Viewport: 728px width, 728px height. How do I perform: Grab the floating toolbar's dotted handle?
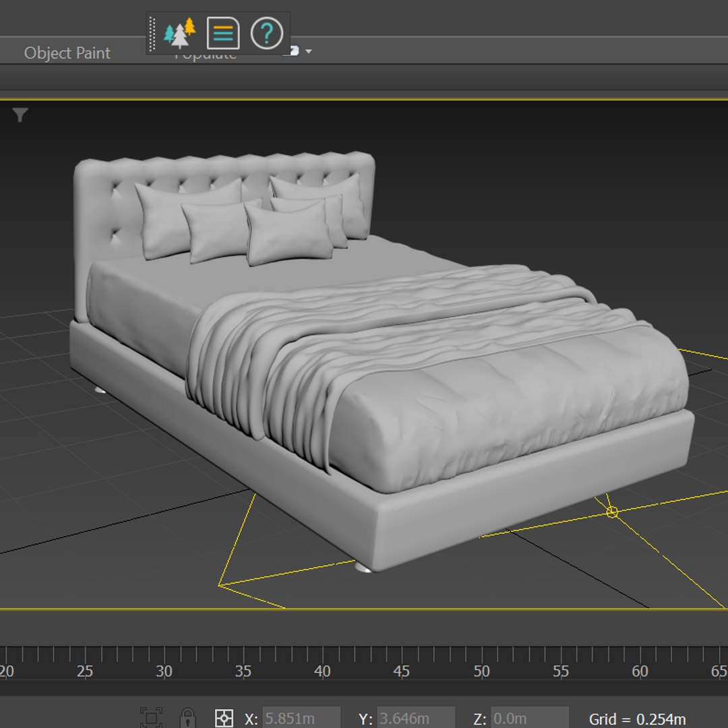[x=152, y=34]
